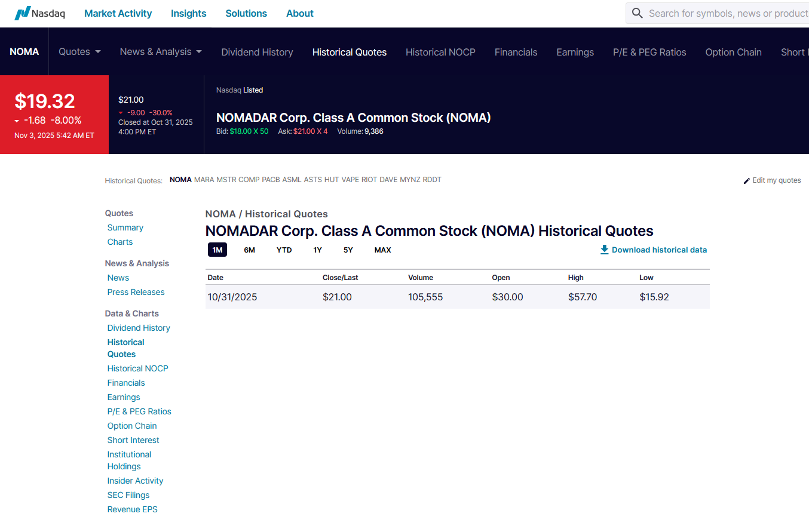Open SEC Filings sidebar link

[x=128, y=495]
